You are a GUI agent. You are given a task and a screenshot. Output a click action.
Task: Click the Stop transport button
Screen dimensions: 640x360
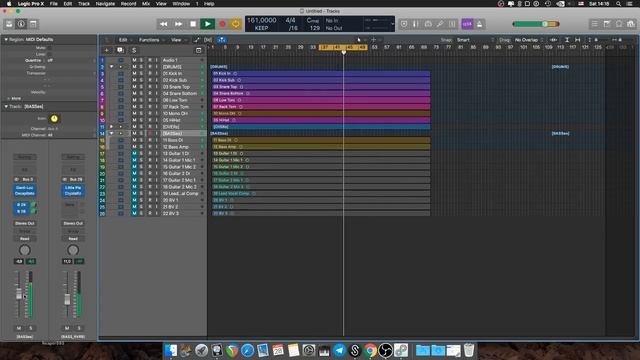pyautogui.click(x=193, y=24)
